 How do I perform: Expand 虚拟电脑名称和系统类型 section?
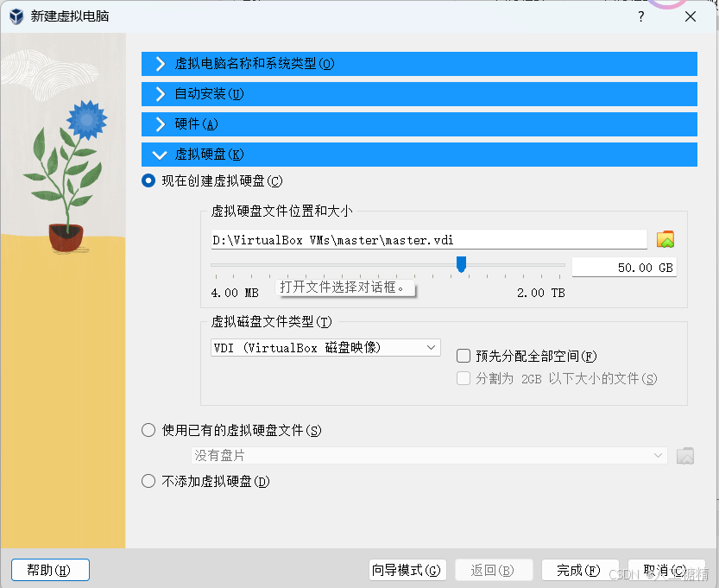coord(419,64)
